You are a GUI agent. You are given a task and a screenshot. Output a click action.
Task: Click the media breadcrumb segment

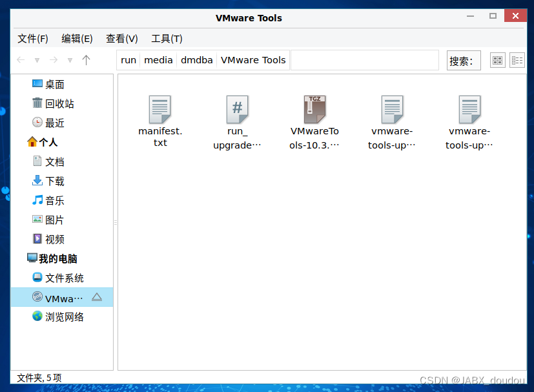pyautogui.click(x=158, y=60)
